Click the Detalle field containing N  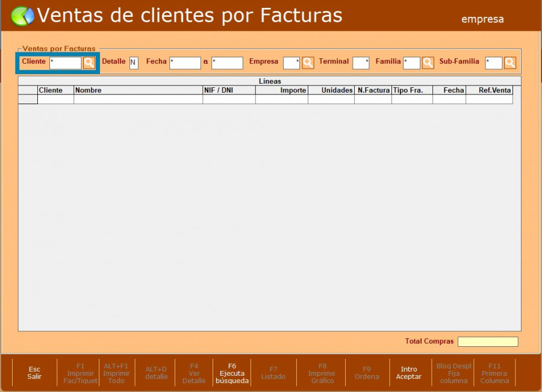point(134,63)
